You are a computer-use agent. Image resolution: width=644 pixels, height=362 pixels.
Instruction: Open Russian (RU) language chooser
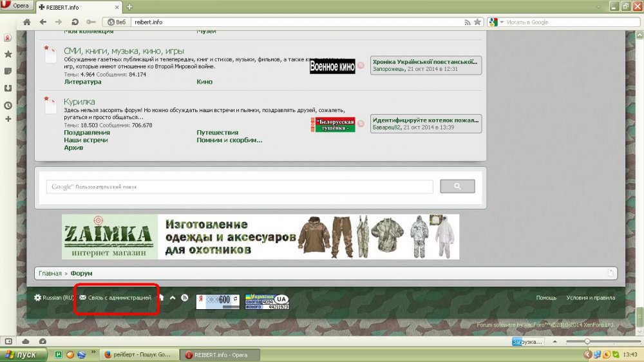pos(54,298)
